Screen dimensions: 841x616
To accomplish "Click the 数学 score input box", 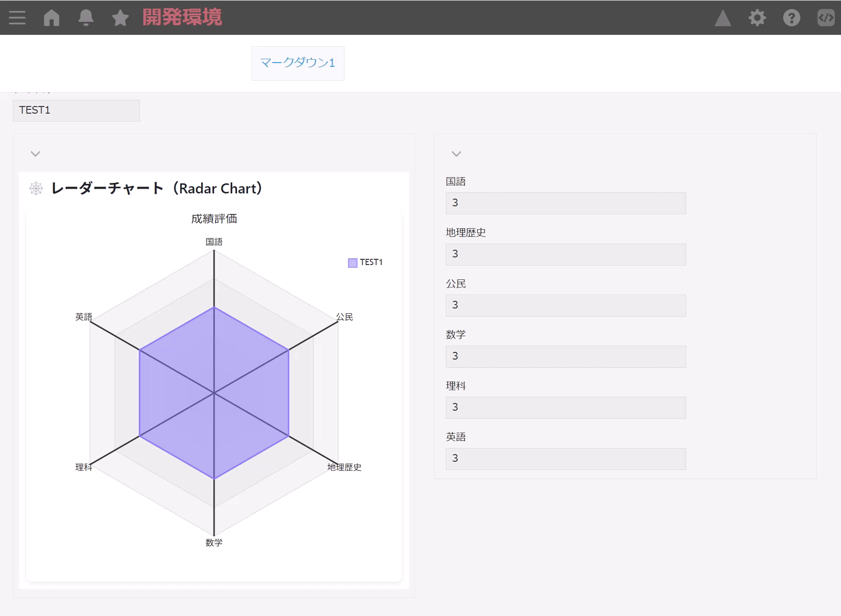I will (565, 357).
